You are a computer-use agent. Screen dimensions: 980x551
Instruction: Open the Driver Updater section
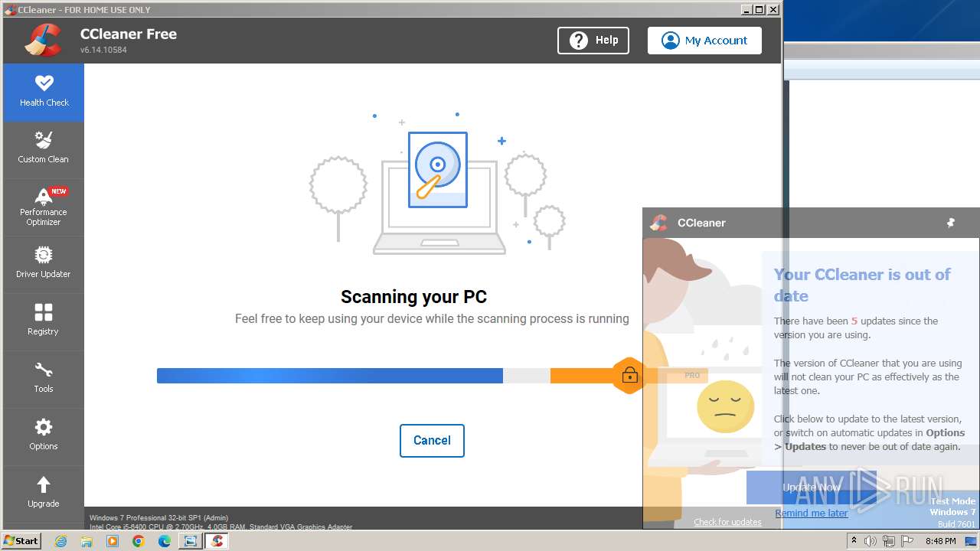44,264
